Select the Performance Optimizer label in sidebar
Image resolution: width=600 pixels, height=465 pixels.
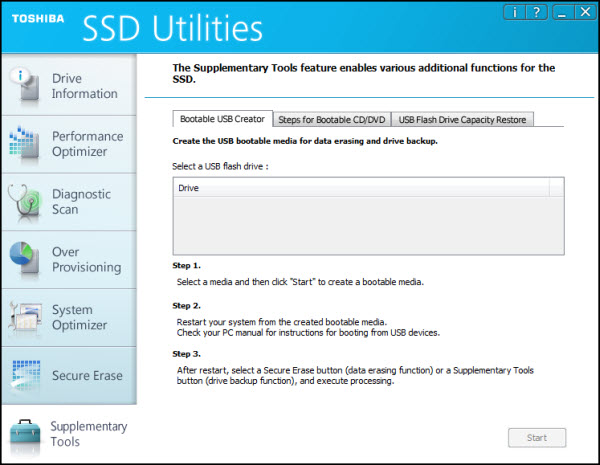(x=88, y=144)
